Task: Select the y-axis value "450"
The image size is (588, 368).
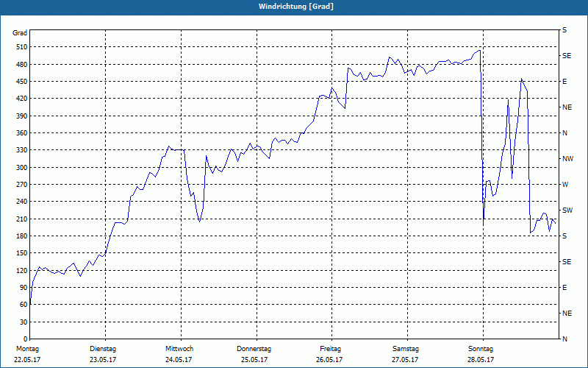Action: [22, 82]
